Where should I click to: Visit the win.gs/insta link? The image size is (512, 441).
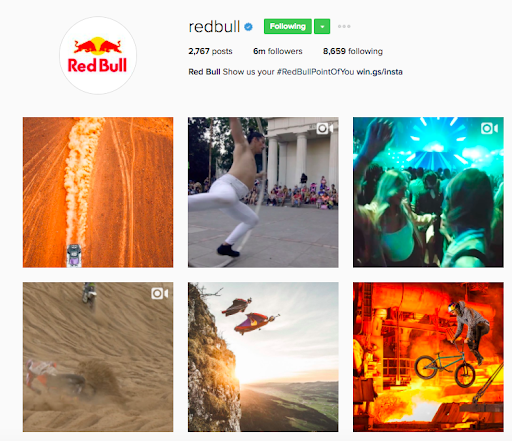coord(379,72)
